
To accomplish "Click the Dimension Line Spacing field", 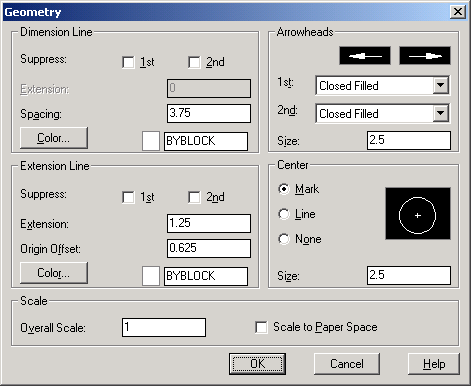I will [209, 113].
